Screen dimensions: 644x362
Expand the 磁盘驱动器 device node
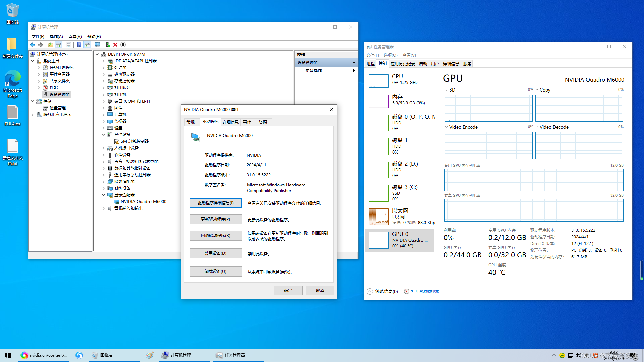(103, 74)
